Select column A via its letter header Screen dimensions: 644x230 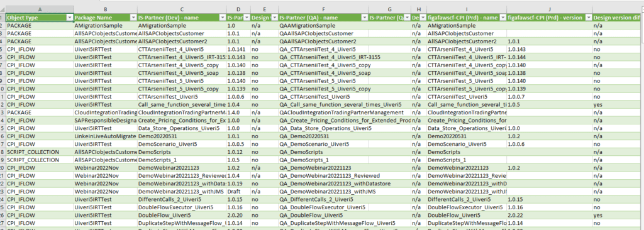tap(40, 9)
